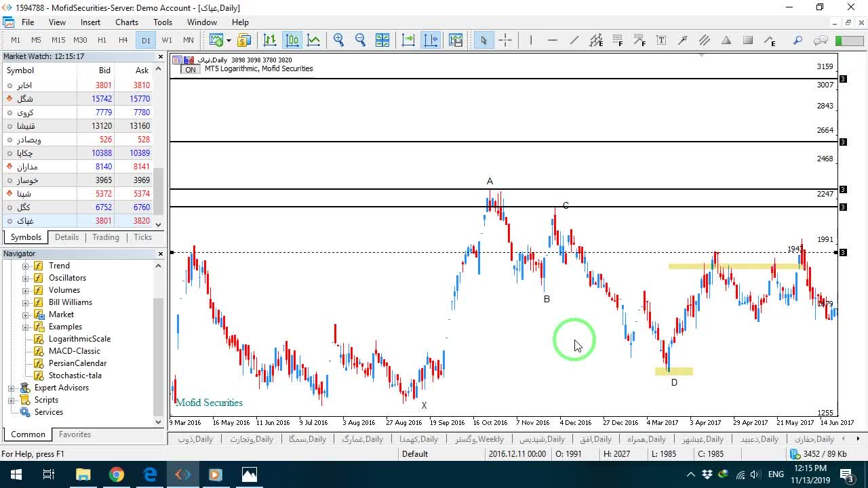Viewport: 868px width, 488px height.
Task: Select the triangle shape tool
Action: (x=726, y=40)
